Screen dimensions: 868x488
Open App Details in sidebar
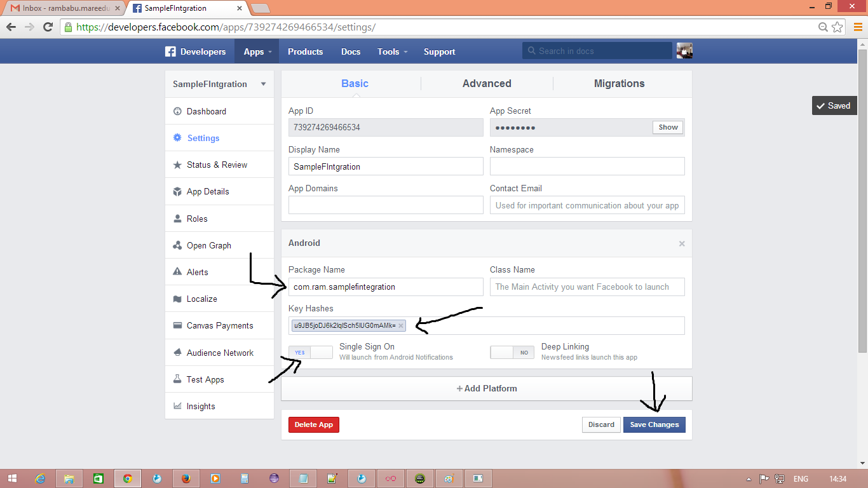[x=219, y=191]
